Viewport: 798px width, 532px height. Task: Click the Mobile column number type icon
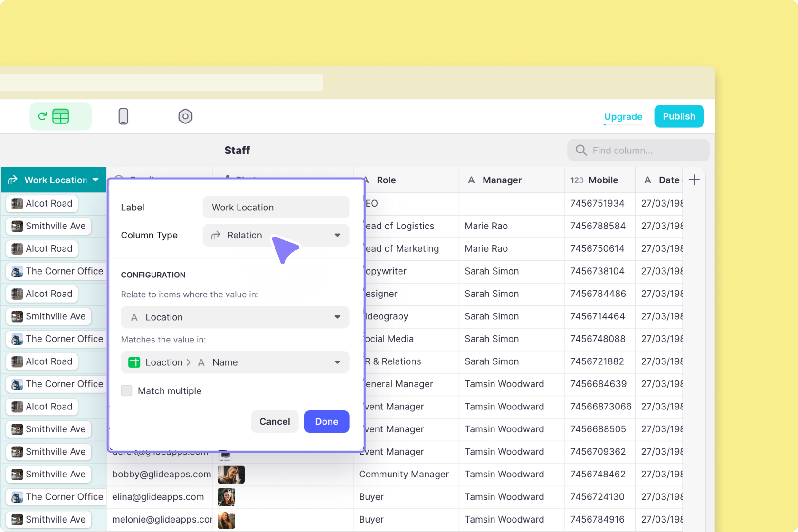(x=577, y=180)
